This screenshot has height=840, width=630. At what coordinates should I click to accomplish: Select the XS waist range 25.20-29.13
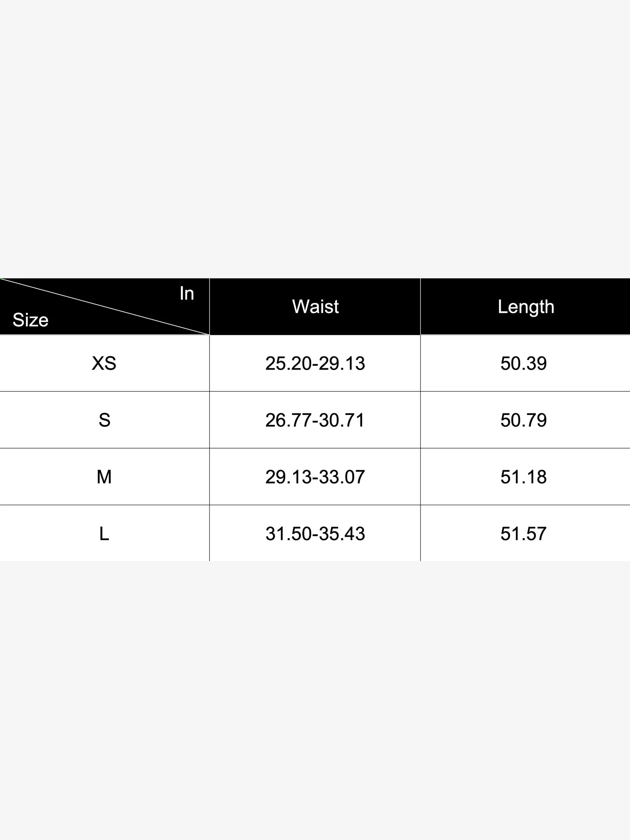point(315,363)
